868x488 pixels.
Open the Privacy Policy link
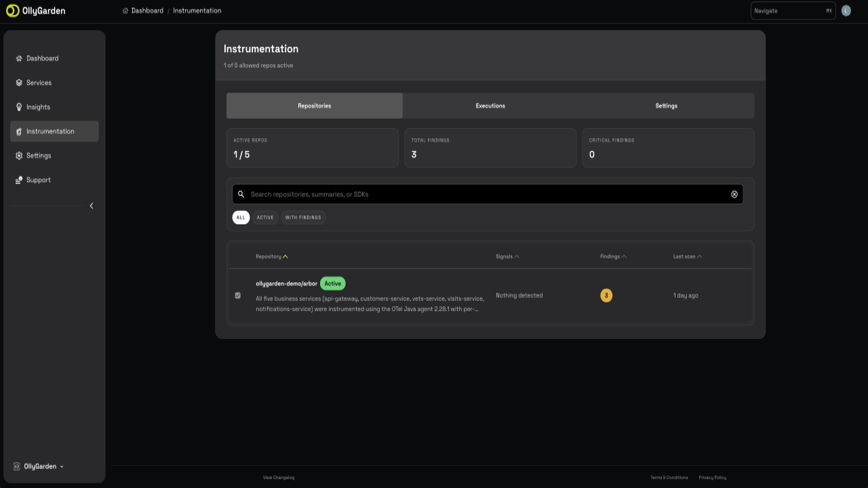pyautogui.click(x=713, y=478)
